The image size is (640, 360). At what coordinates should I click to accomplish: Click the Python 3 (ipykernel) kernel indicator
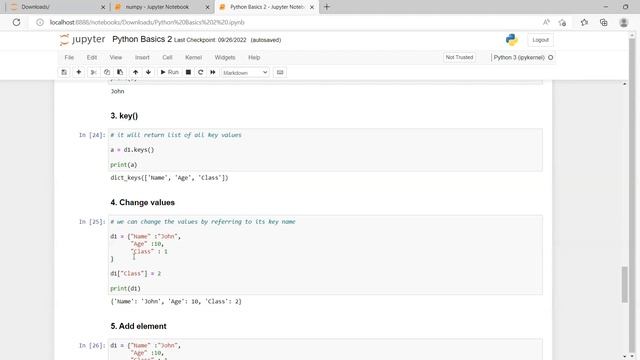tap(519, 58)
